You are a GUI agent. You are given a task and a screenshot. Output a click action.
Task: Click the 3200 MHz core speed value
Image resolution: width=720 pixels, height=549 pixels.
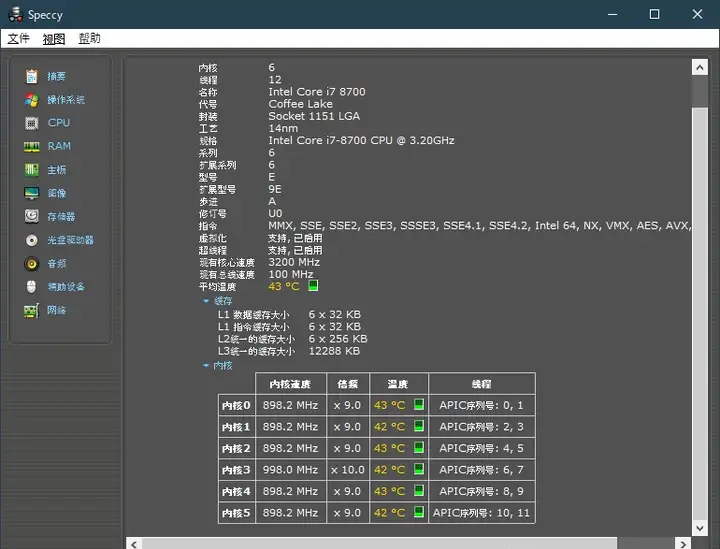pos(294,262)
